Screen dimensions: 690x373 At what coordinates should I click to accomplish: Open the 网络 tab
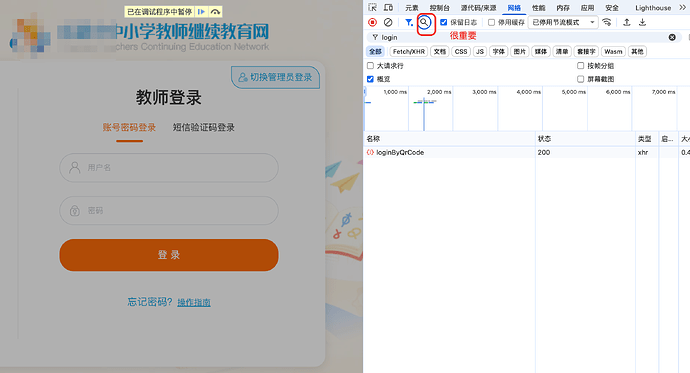pyautogui.click(x=514, y=7)
